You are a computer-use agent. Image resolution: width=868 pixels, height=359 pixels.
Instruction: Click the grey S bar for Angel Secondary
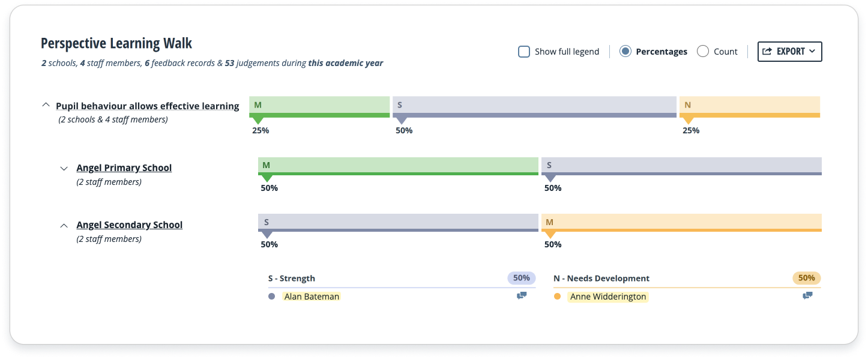[x=398, y=222]
